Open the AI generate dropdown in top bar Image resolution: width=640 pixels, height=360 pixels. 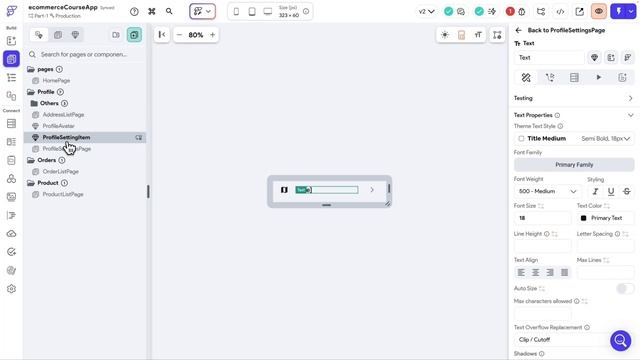(202, 11)
